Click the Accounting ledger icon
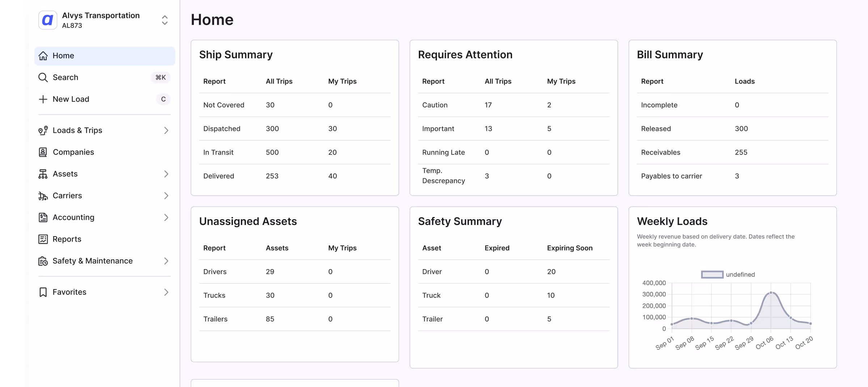 [43, 217]
